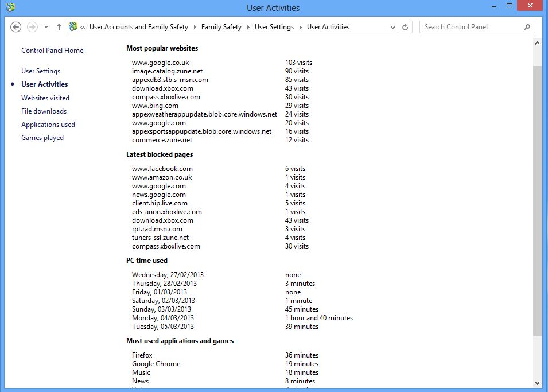
Task: Open Games played report
Action: pos(42,138)
